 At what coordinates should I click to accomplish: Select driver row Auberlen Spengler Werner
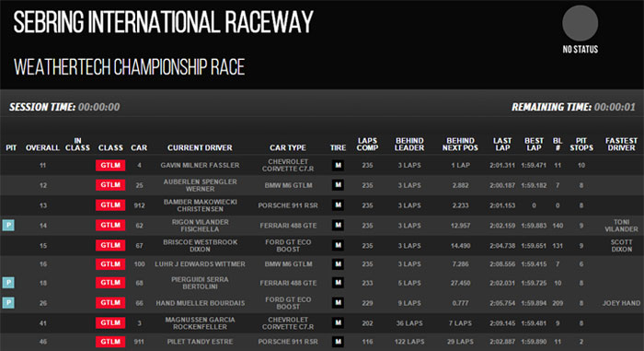322,185
